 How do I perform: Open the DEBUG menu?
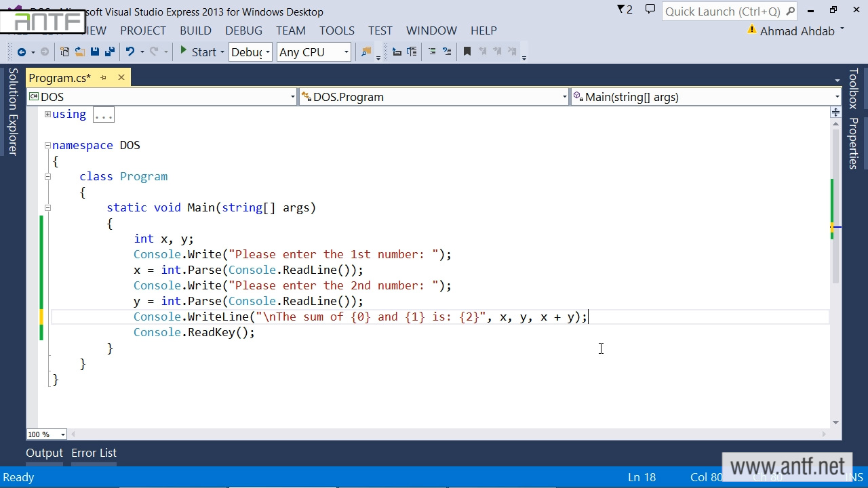click(x=243, y=30)
